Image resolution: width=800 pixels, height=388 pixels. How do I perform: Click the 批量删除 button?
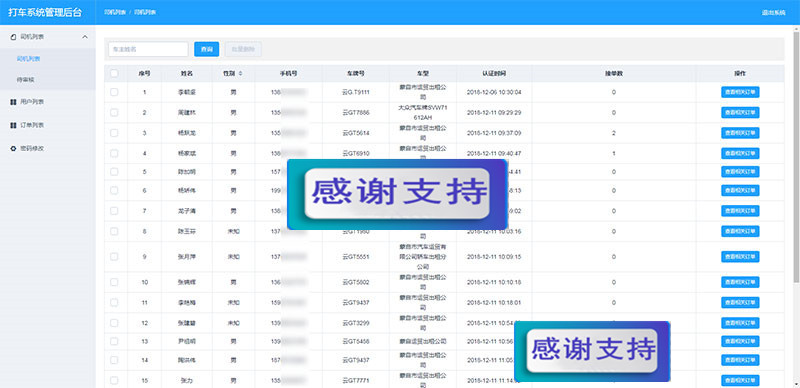(243, 49)
